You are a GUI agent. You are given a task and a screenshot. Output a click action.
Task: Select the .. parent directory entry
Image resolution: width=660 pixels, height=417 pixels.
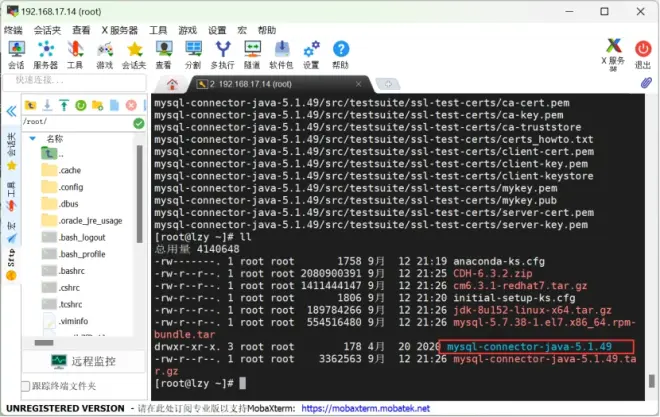[x=53, y=154]
